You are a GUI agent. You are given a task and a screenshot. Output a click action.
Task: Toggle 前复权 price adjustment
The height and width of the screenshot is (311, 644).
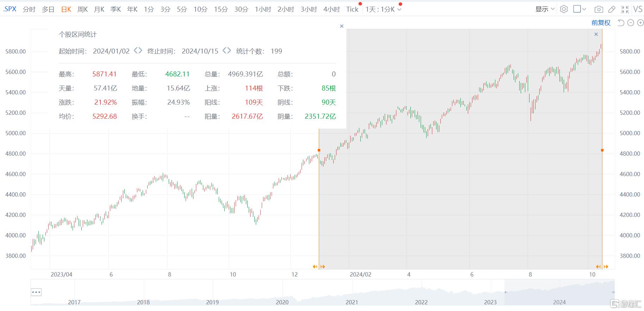pyautogui.click(x=601, y=23)
